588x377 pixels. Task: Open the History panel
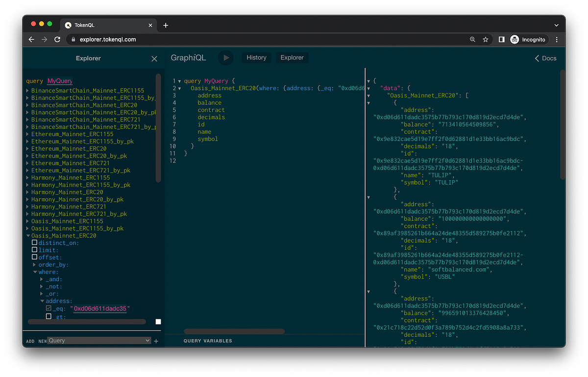[256, 58]
